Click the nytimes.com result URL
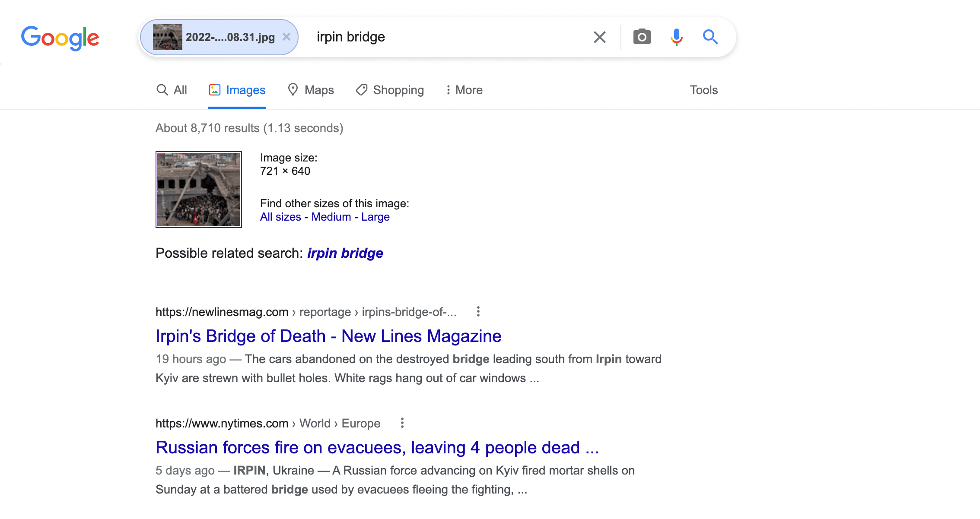This screenshot has width=980, height=519. (x=268, y=423)
